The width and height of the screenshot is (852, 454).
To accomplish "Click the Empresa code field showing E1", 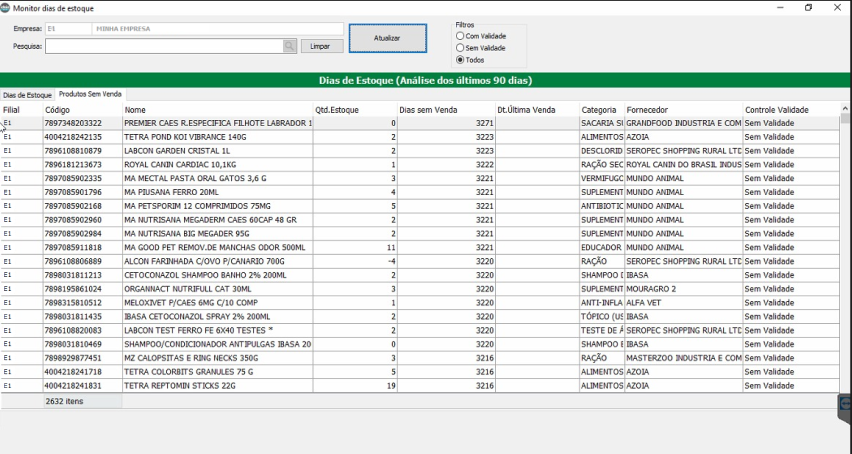I will [x=68, y=29].
